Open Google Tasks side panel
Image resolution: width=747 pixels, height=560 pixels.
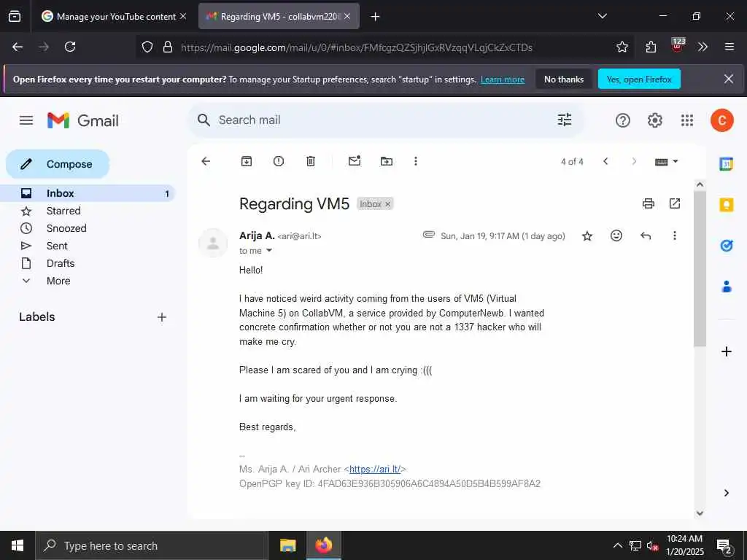pos(726,246)
